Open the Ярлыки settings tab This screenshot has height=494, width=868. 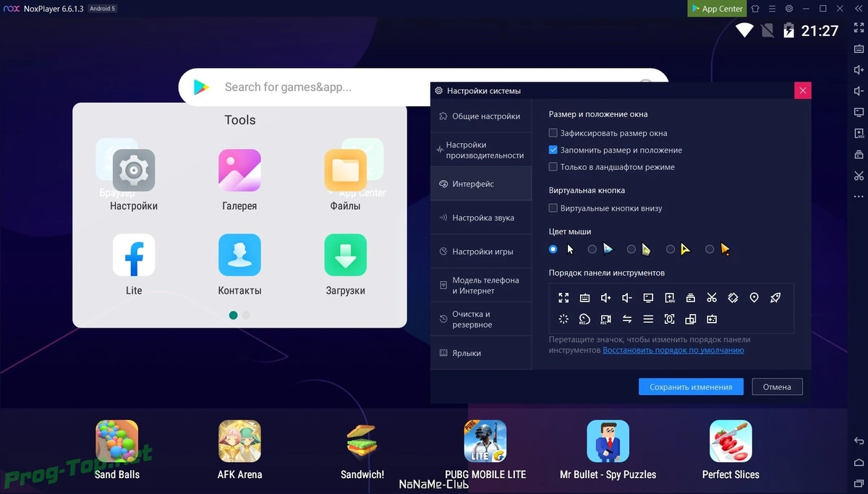point(481,353)
